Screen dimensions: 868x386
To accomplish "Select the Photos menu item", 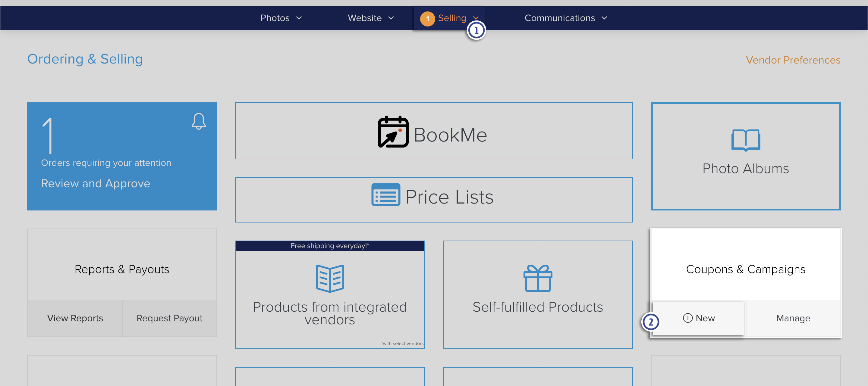I will tap(275, 18).
